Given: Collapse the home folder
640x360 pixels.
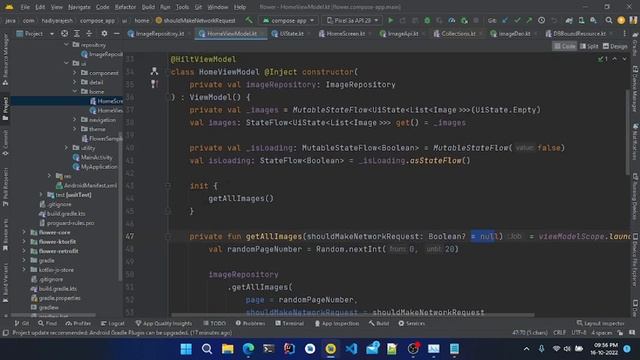Looking at the screenshot, I should pyautogui.click(x=75, y=91).
